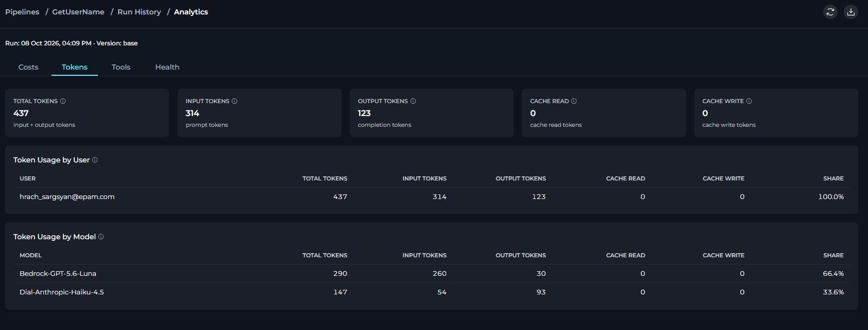Open info icon next to Output Tokens
The height and width of the screenshot is (330, 868).
(x=413, y=101)
